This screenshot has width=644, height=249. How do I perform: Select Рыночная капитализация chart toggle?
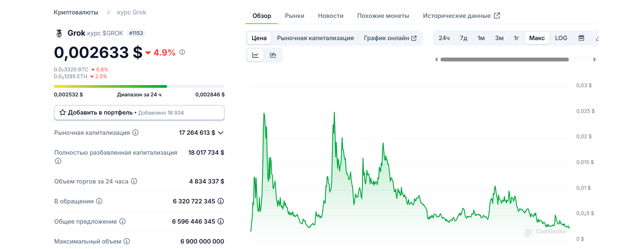pos(315,38)
